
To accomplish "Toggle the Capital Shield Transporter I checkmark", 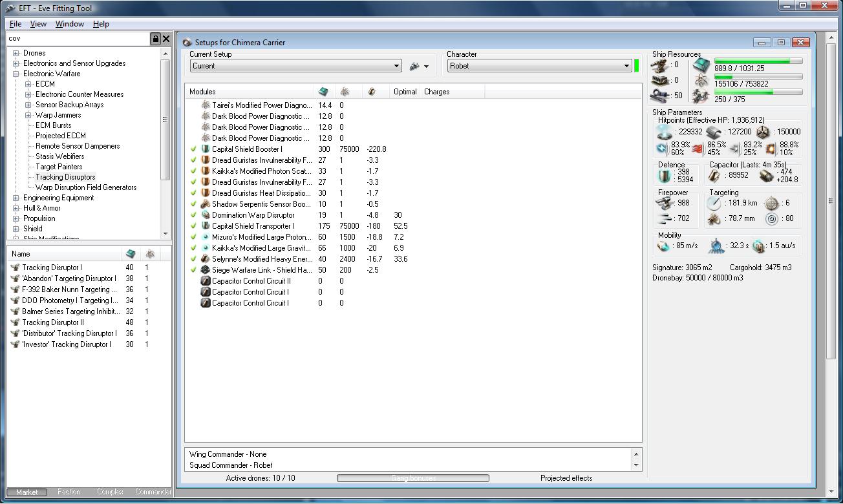I will coord(193,226).
